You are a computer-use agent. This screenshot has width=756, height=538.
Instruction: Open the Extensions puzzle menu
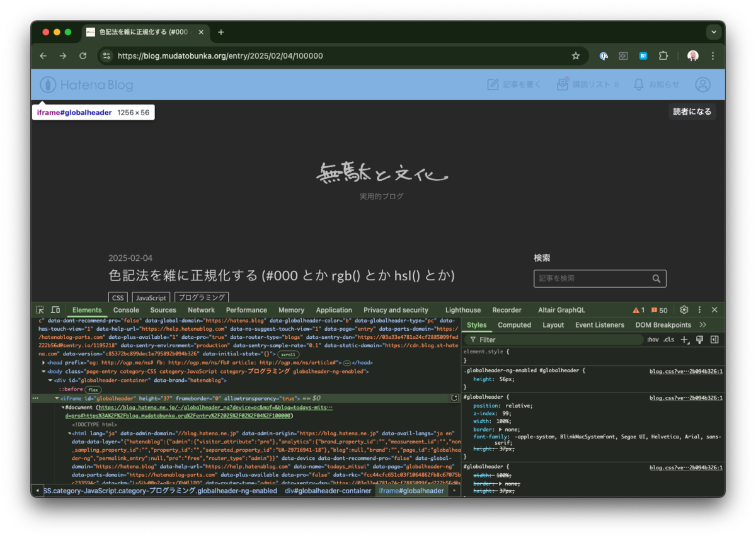[x=663, y=56]
